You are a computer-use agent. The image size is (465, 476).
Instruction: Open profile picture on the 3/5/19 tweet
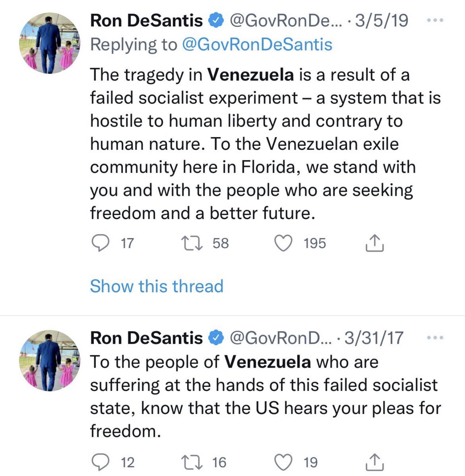pyautogui.click(x=50, y=43)
